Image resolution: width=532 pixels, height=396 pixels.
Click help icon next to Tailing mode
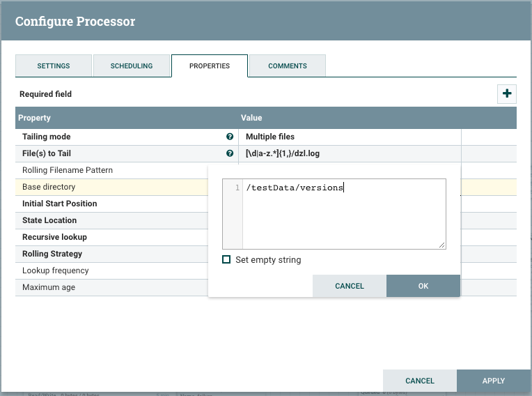point(230,137)
